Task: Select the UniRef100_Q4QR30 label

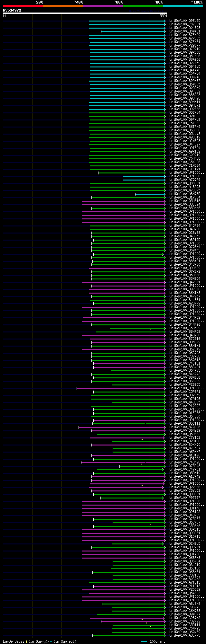Action: pyautogui.click(x=185, y=335)
